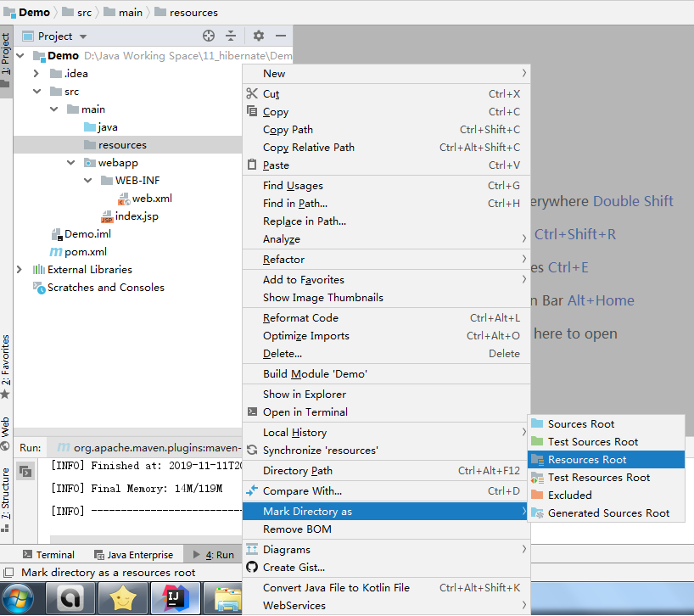This screenshot has width=694, height=616.
Task: Open Project panel settings gear
Action: coord(259,36)
